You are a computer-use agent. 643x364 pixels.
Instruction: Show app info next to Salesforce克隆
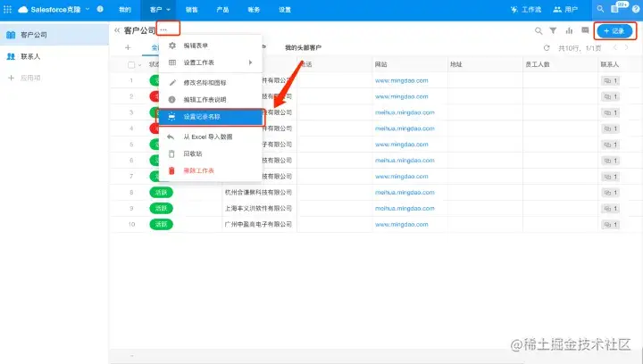click(100, 9)
